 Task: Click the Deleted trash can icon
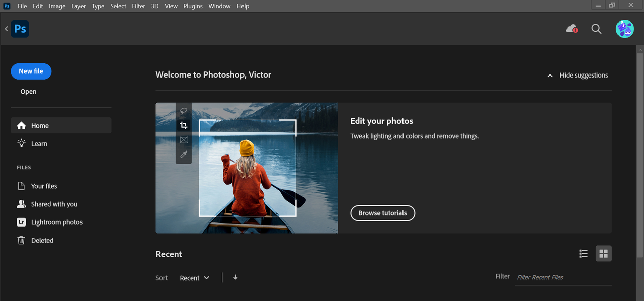(x=21, y=240)
